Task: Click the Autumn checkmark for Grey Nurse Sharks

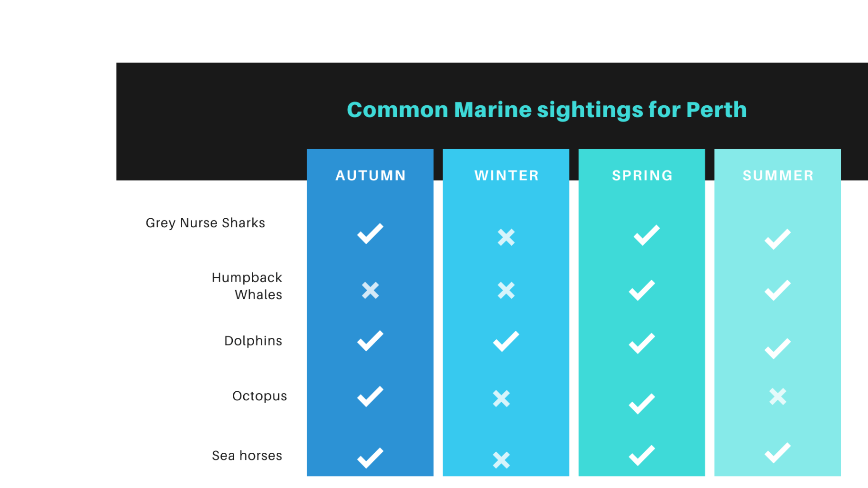Action: tap(370, 234)
